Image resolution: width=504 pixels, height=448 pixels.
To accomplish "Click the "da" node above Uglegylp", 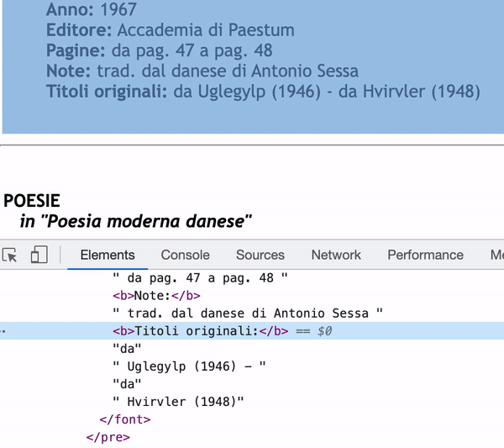I will [x=127, y=348].
